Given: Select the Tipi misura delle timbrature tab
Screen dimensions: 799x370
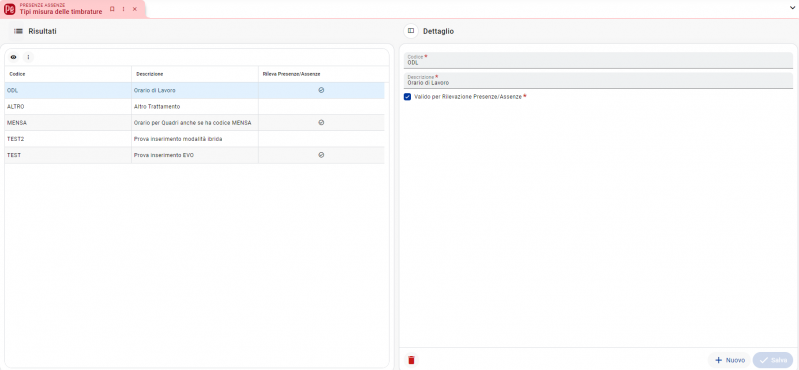Looking at the screenshot, I should (x=61, y=12).
